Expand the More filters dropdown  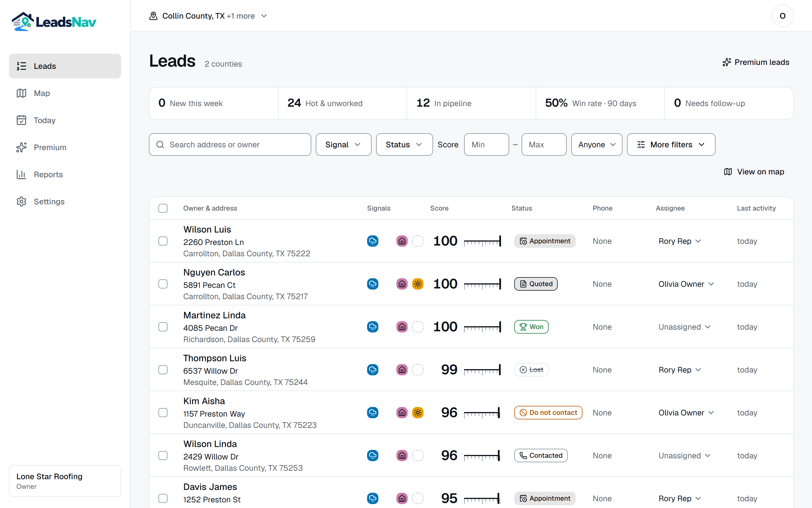[x=671, y=144]
